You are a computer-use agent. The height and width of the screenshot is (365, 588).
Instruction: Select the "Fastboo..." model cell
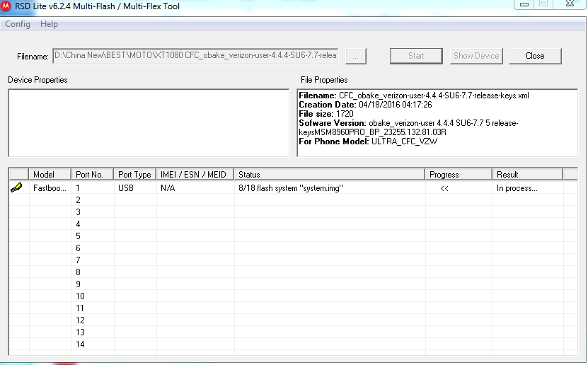pyautogui.click(x=50, y=187)
